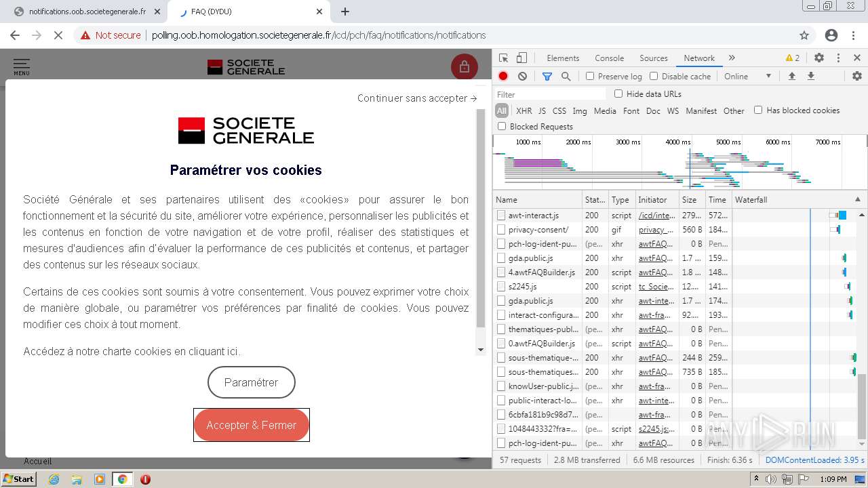
Task: Open Windows Media Player taskbar icon
Action: coord(100,479)
